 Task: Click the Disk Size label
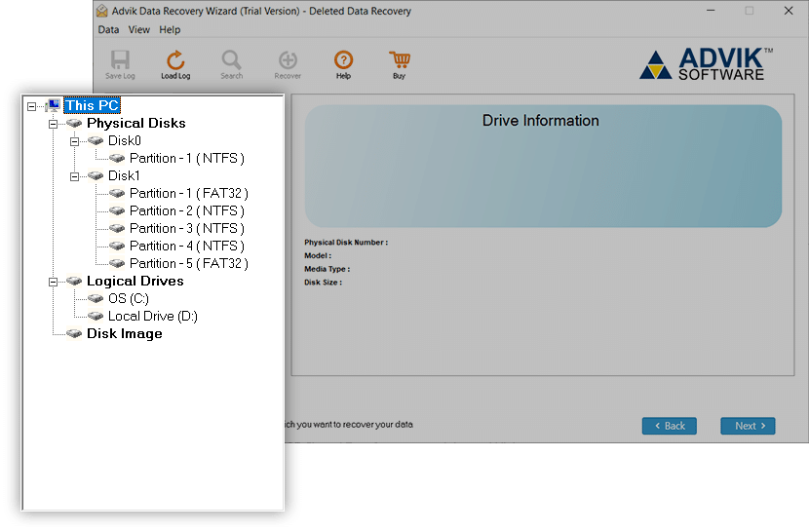point(323,283)
